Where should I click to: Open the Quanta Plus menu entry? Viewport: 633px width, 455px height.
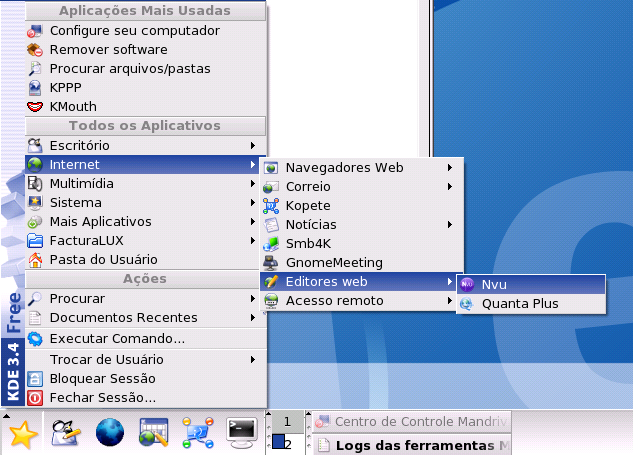pos(531,304)
